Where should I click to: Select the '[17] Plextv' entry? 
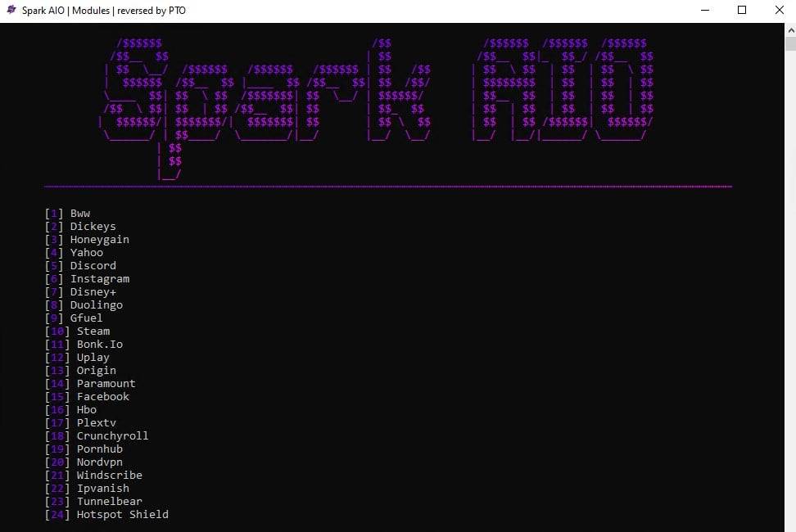(80, 423)
